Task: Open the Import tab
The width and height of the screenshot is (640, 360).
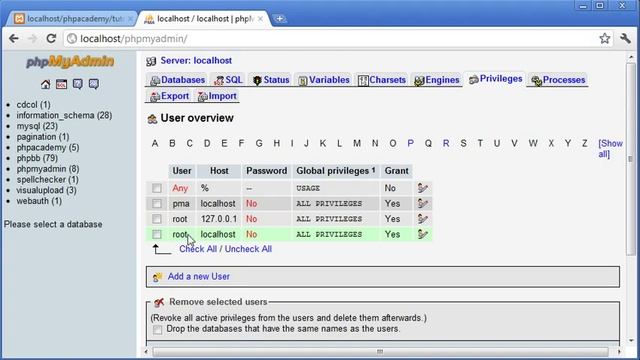Action: pyautogui.click(x=217, y=96)
